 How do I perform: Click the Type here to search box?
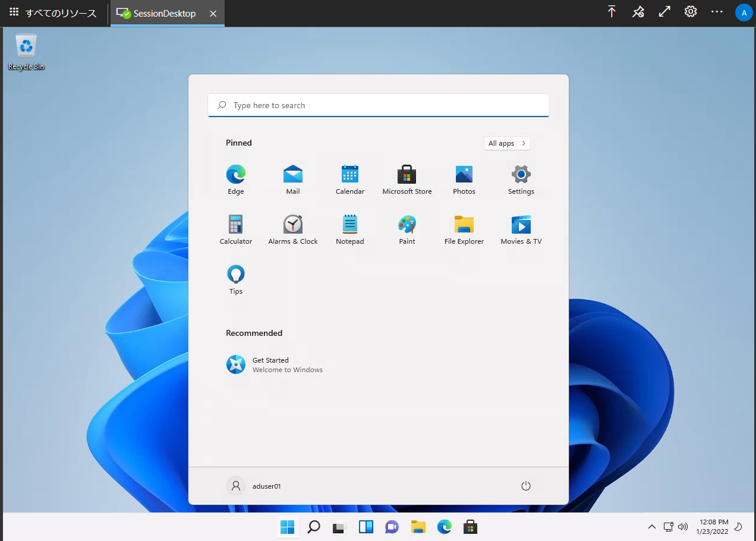tap(379, 105)
